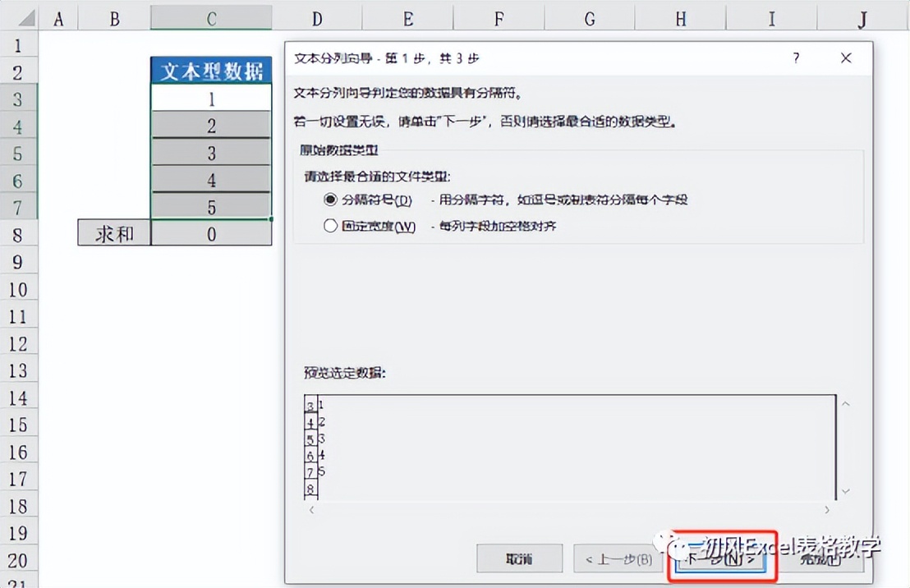Screen dimensions: 910x588
Task: Click cell C6 containing 4
Action: (211, 179)
